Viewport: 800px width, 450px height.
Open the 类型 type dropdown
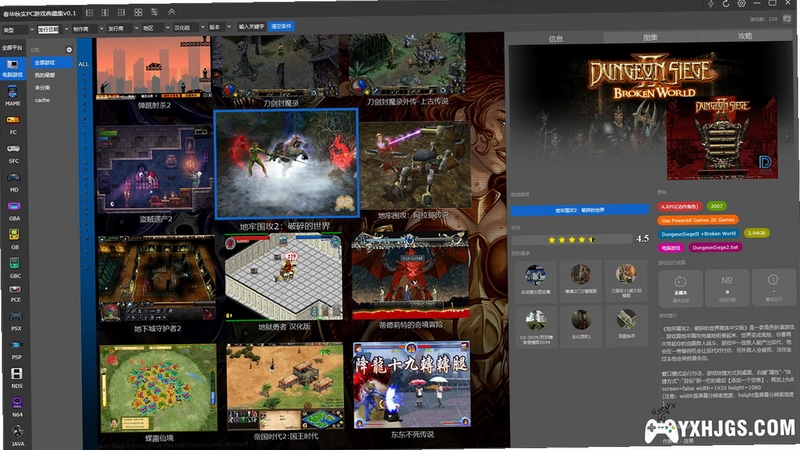[17, 30]
